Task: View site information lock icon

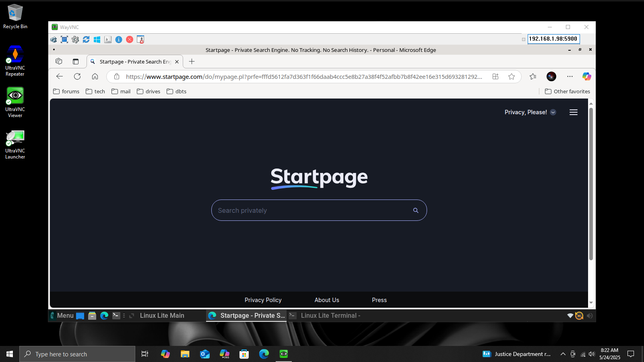Action: coord(117,76)
